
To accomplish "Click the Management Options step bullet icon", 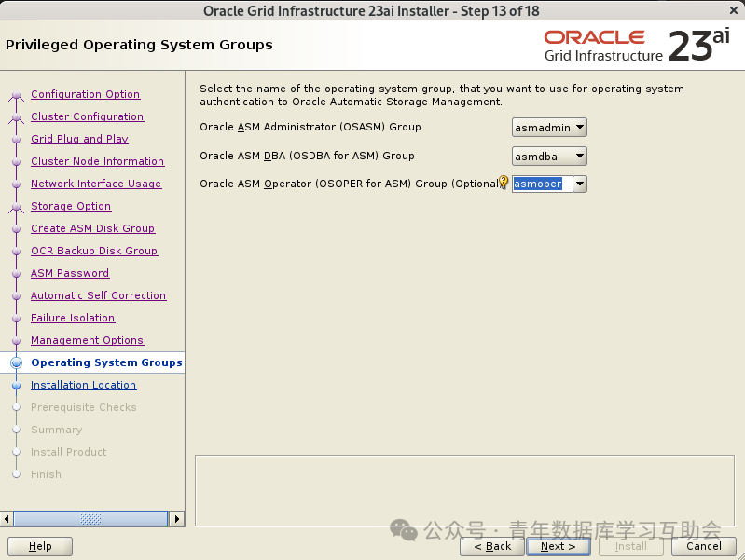I will [x=16, y=340].
